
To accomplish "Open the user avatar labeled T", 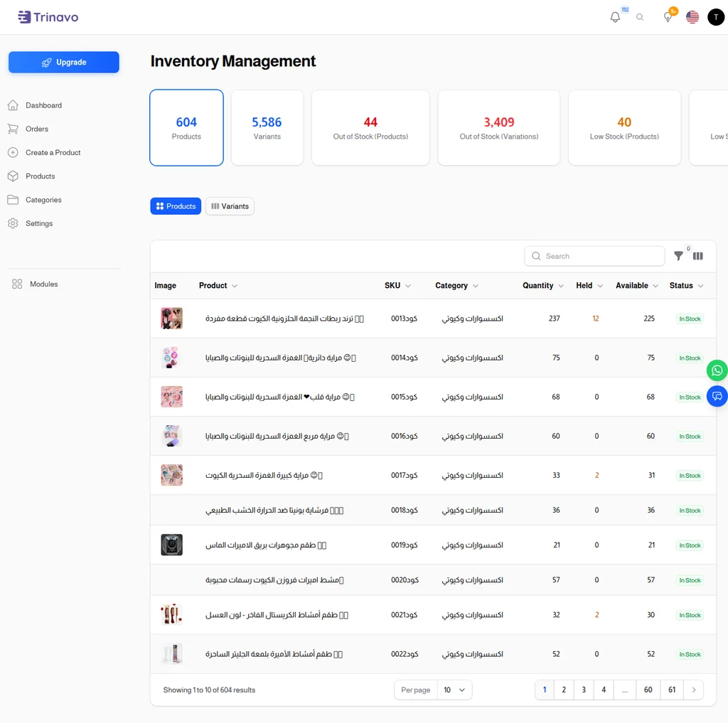I will point(715,17).
